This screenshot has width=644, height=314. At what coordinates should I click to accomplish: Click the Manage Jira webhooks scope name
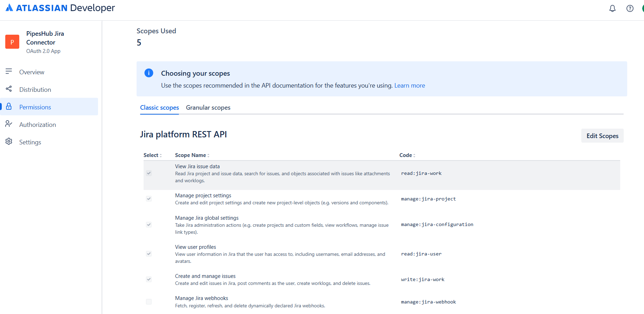[201, 298]
